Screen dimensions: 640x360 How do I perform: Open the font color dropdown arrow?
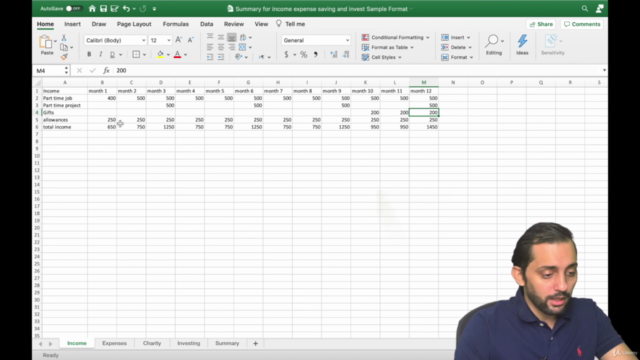coord(185,55)
